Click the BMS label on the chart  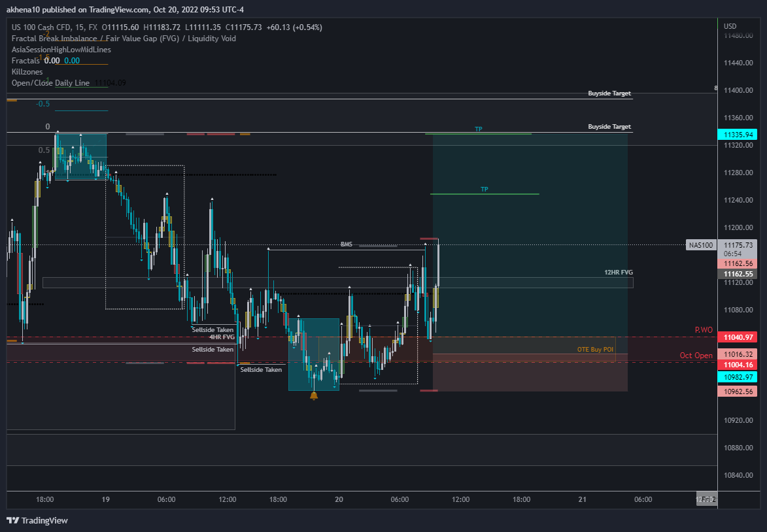pos(347,244)
